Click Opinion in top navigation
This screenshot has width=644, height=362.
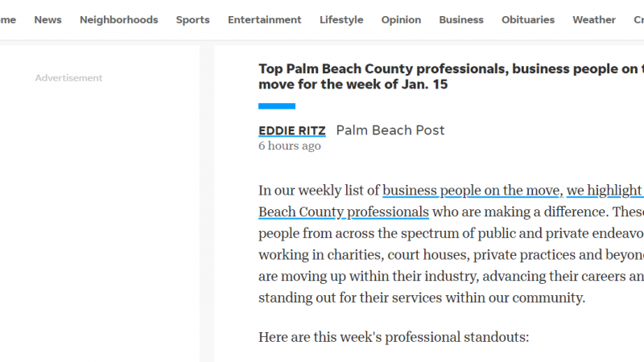[401, 19]
